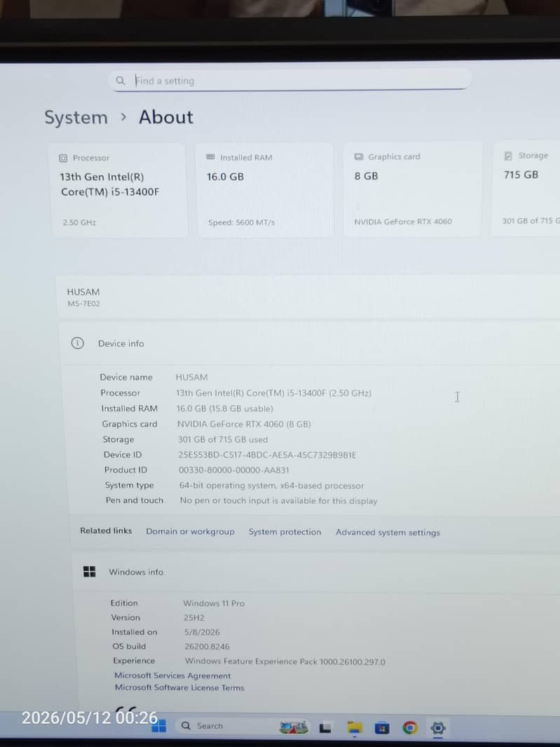560x747 pixels.
Task: Click the search magnifier icon in settings
Action: (x=121, y=81)
